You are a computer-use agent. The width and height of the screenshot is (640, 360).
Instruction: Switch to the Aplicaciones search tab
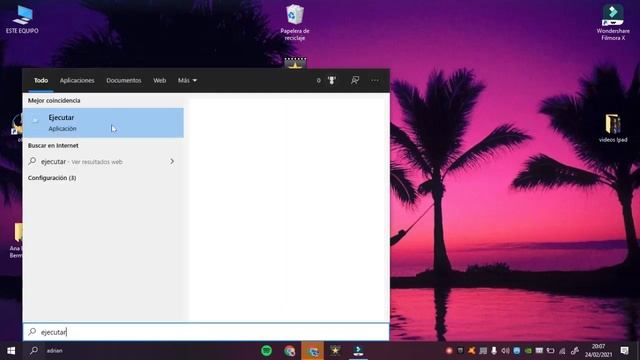(77, 80)
